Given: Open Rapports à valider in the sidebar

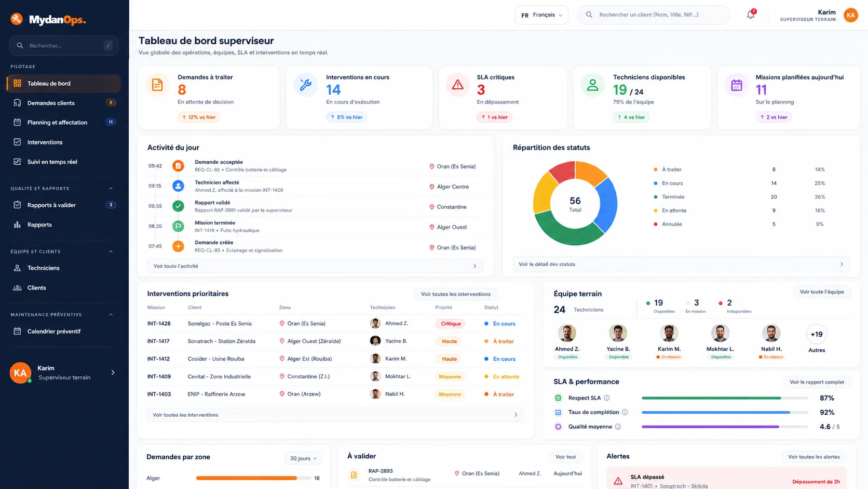Looking at the screenshot, I should [64, 205].
